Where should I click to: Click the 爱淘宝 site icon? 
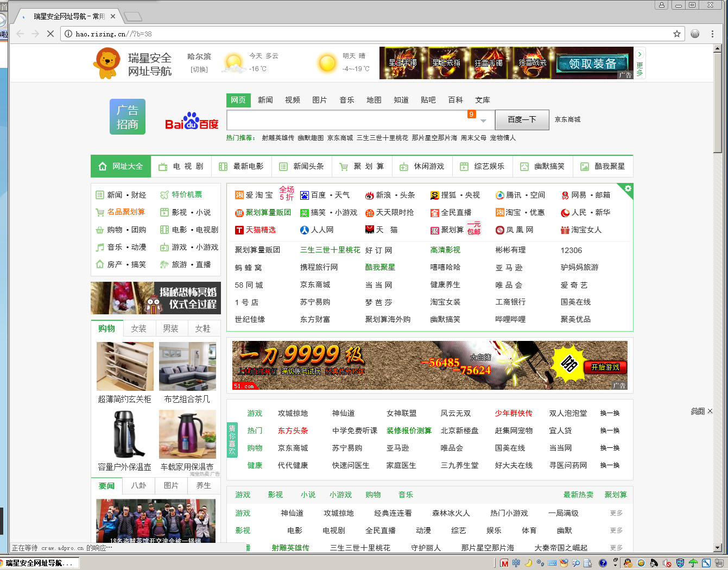point(239,195)
